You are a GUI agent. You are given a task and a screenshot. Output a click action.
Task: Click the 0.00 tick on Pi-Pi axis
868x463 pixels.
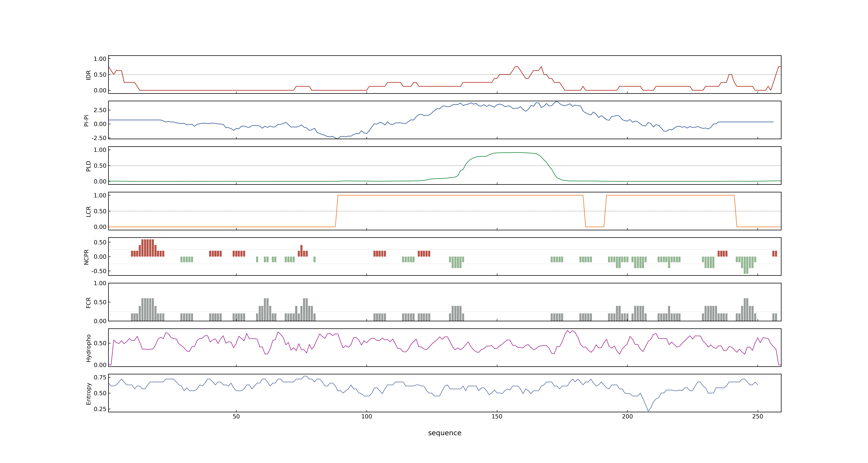click(100, 124)
